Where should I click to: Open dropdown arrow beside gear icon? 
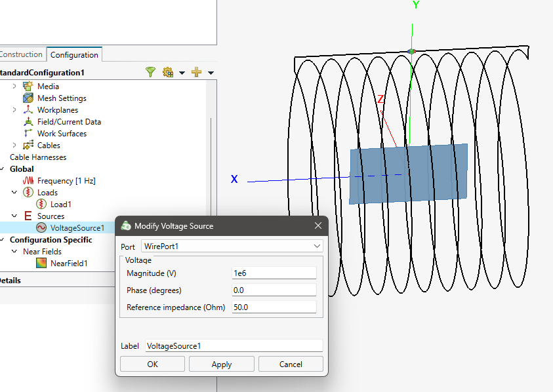[x=182, y=73]
